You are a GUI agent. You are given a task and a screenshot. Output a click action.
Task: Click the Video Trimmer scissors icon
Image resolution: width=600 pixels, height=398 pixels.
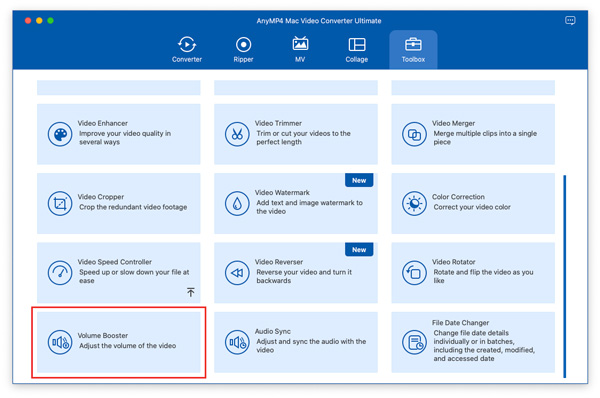pos(237,134)
